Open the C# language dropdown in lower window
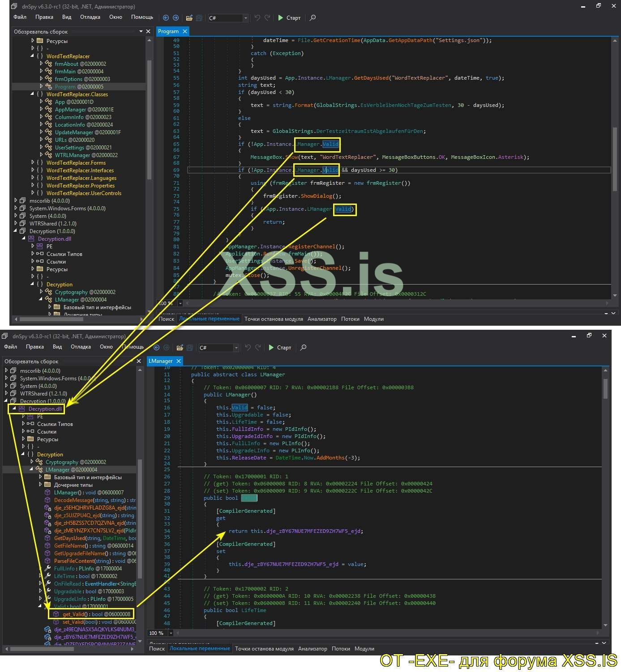Viewport: 621px width, 672px height. click(236, 348)
